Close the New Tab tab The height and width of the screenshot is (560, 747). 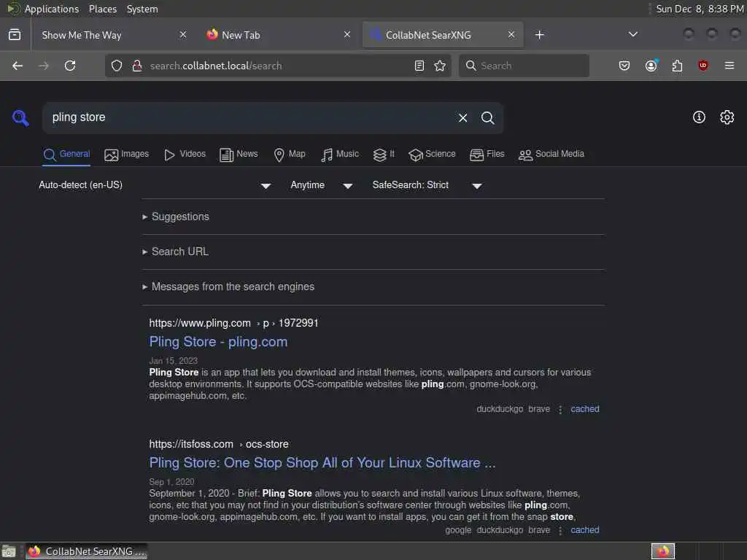(347, 34)
